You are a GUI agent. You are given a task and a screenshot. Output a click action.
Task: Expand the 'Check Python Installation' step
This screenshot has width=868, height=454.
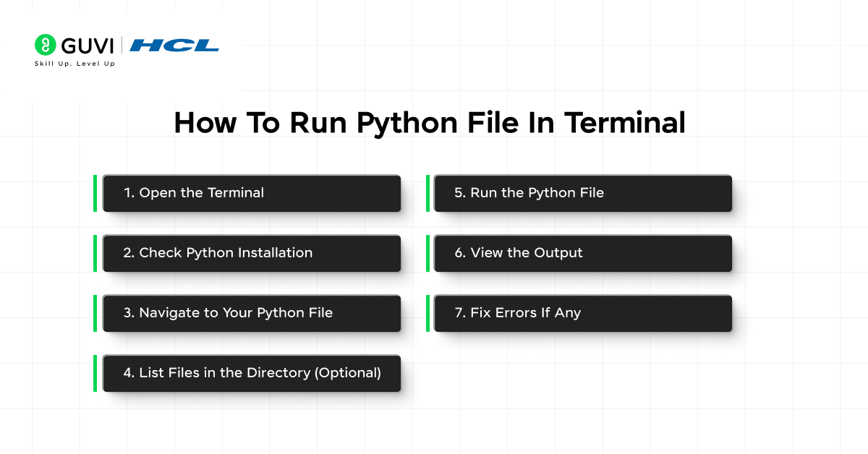pos(251,253)
